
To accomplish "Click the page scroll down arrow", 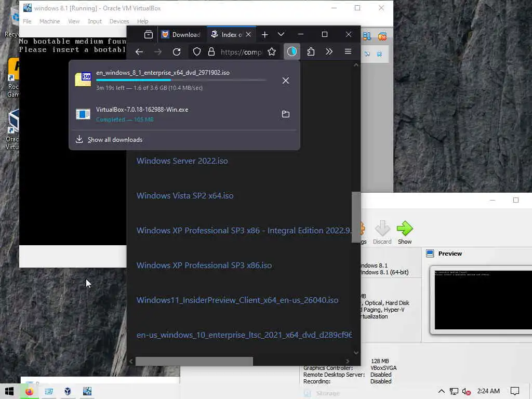I will pyautogui.click(x=356, y=353).
